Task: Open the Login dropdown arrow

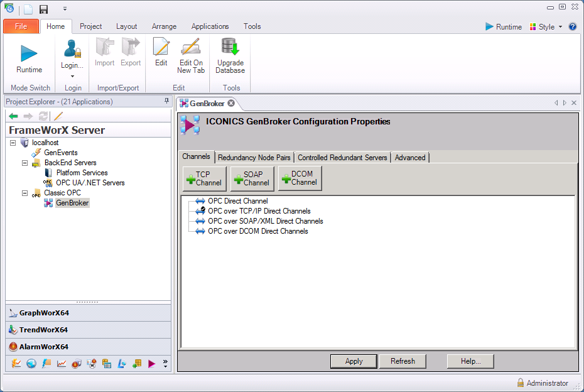Action: pyautogui.click(x=72, y=76)
